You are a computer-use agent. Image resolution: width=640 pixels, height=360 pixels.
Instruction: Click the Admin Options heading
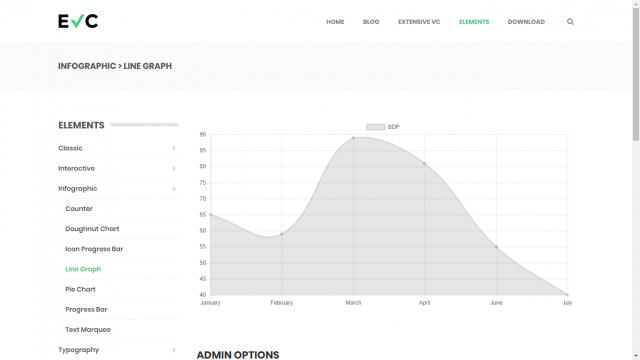238,355
